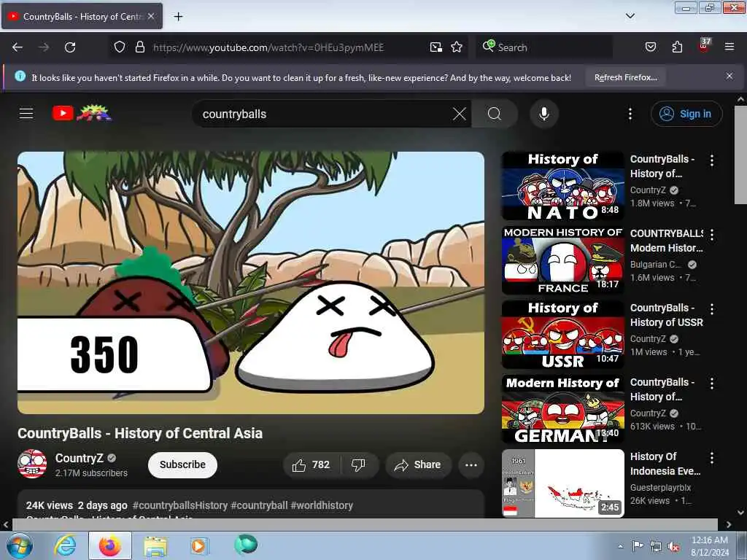Image resolution: width=747 pixels, height=560 pixels.
Task: Click the Sign in button
Action: pos(686,114)
